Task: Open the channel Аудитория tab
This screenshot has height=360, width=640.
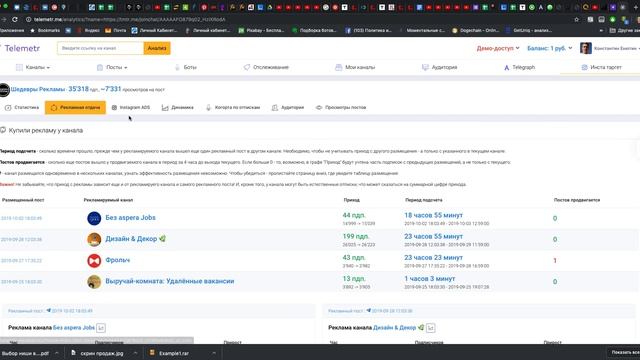Action: point(288,107)
